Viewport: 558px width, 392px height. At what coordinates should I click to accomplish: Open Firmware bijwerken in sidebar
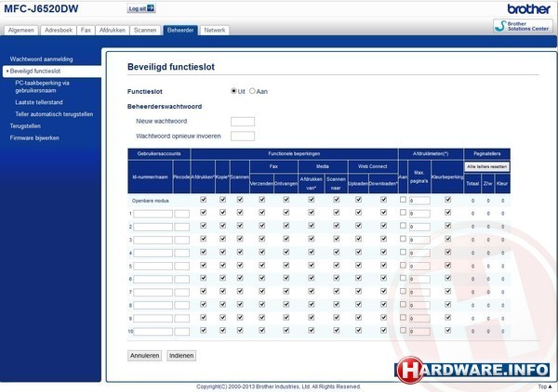[x=34, y=137]
